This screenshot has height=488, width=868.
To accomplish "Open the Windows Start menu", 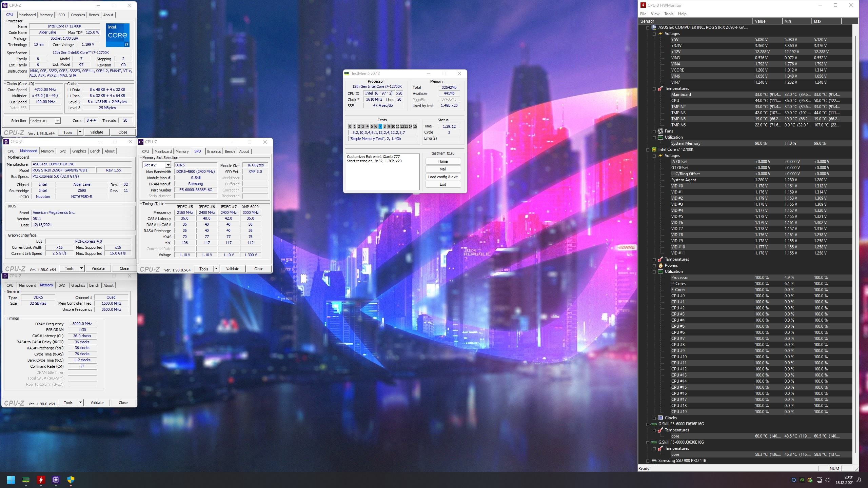I will 11,480.
